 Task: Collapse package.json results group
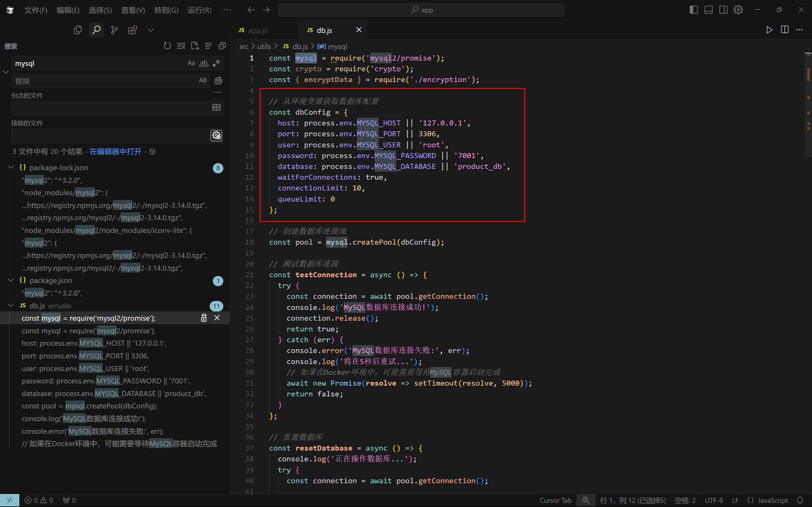(x=11, y=280)
